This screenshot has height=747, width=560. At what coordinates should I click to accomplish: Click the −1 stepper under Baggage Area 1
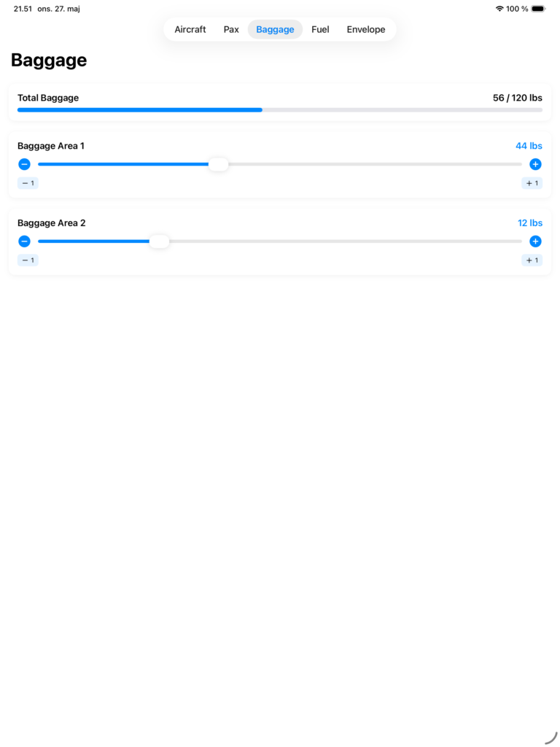[28, 183]
